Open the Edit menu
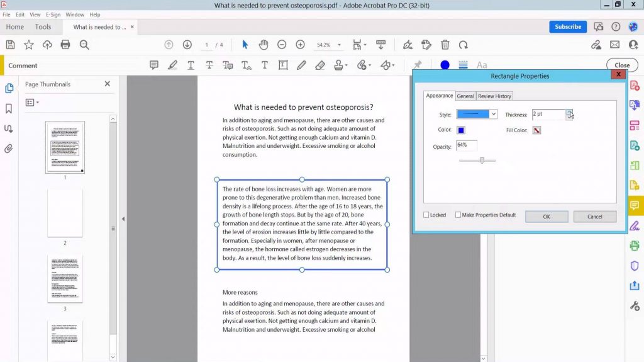The height and width of the screenshot is (362, 644). (x=20, y=14)
